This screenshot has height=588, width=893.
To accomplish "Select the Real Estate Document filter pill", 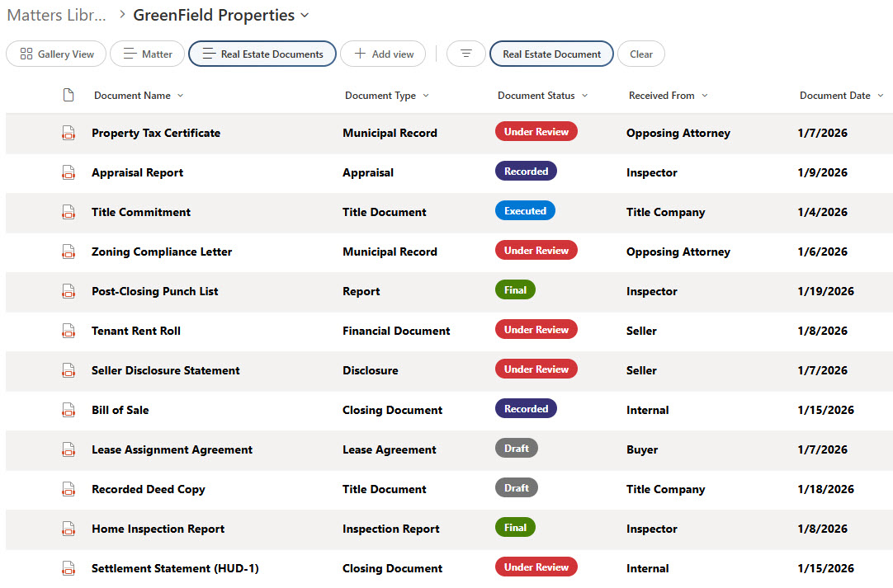I will click(551, 54).
